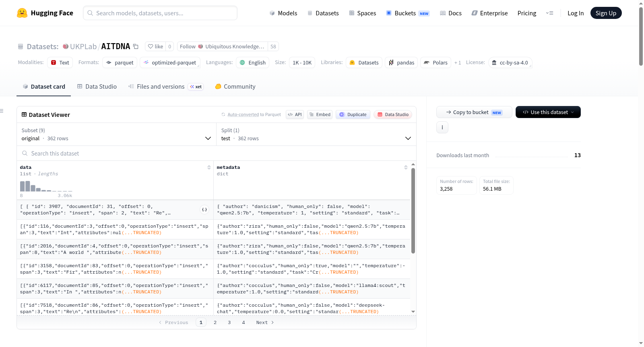This screenshot has height=347, width=644.
Task: Open the Docs page
Action: coord(451,13)
